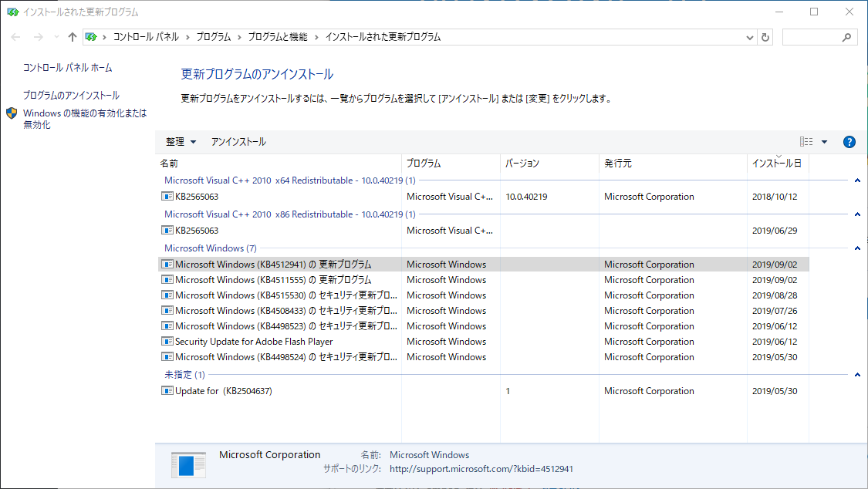This screenshot has height=489, width=868.
Task: Click the shield icon beside Windows features
Action: (12, 113)
